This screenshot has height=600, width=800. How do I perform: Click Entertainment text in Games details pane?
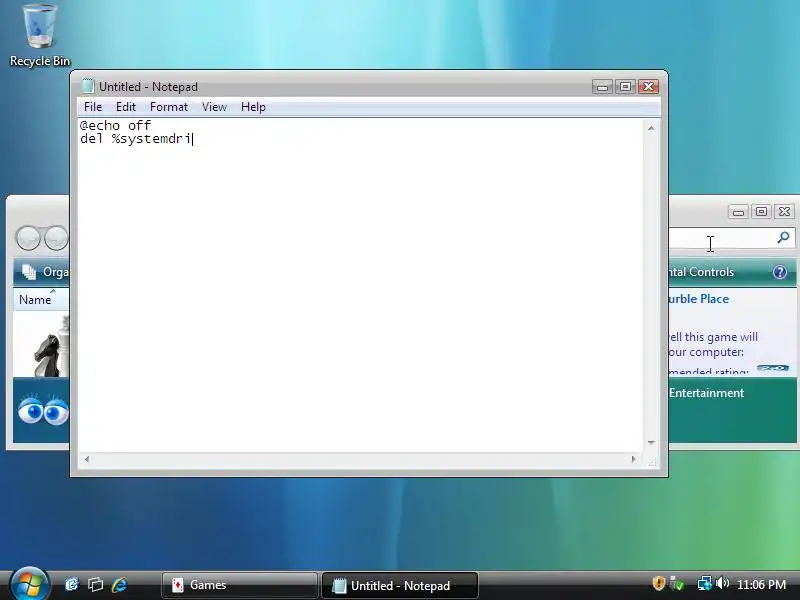pyautogui.click(x=707, y=393)
